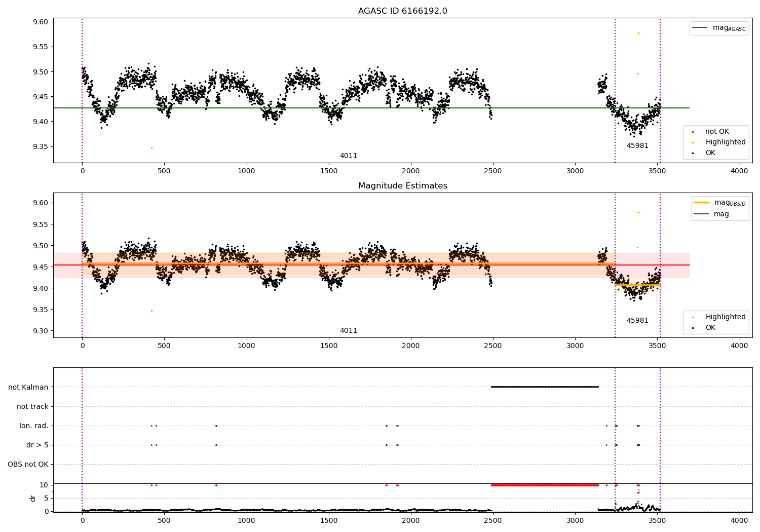Click the '4011' annotation in top plot
Viewport: 760px width, 532px height.
coord(349,156)
